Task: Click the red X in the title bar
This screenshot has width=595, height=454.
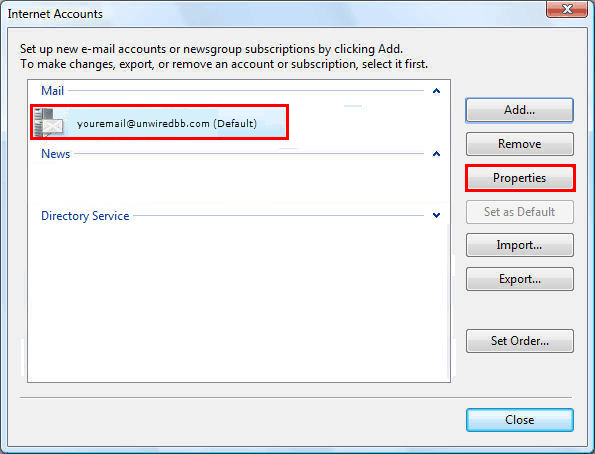Action: pyautogui.click(x=567, y=9)
